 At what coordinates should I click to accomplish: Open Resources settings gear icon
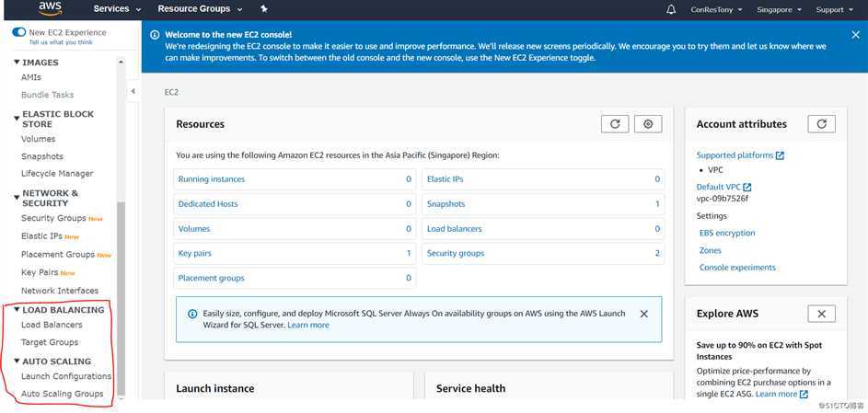[648, 124]
